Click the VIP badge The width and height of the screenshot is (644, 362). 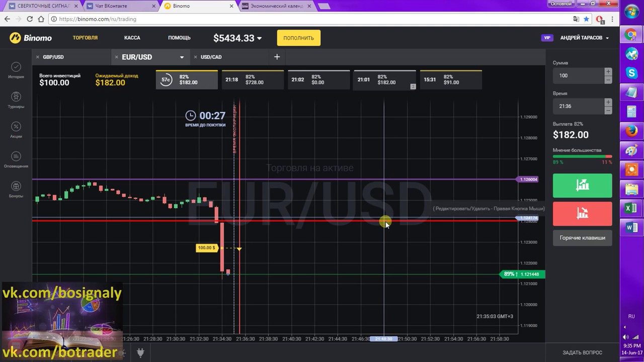[x=546, y=38]
